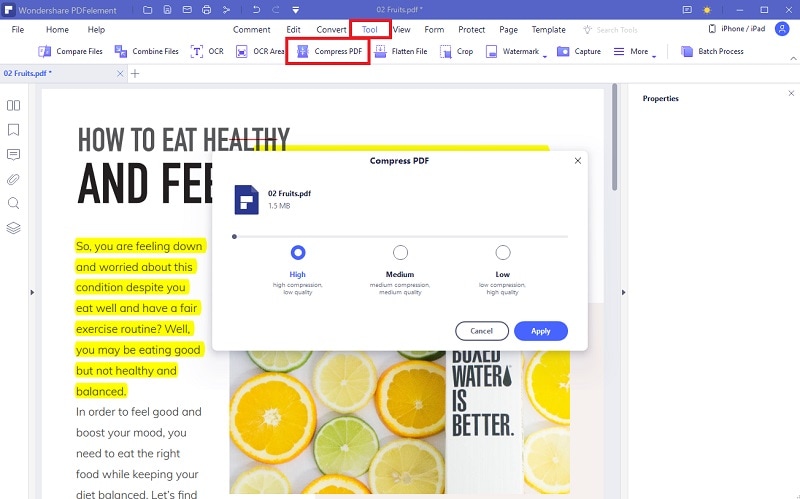Open the Help menu
This screenshot has width=800, height=499.
coord(96,30)
